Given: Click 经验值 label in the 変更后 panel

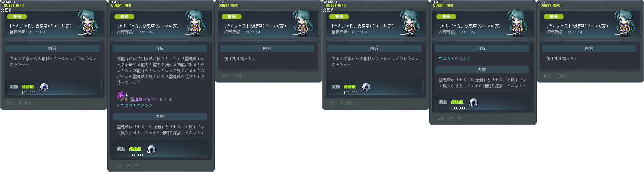Looking at the screenshot, I should [x=350, y=87].
